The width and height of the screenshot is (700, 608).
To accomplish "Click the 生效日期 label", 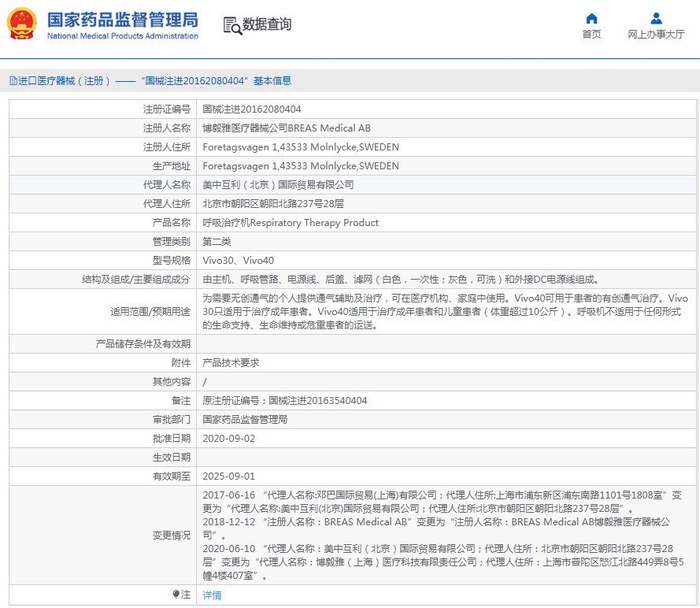I will pos(172,458).
